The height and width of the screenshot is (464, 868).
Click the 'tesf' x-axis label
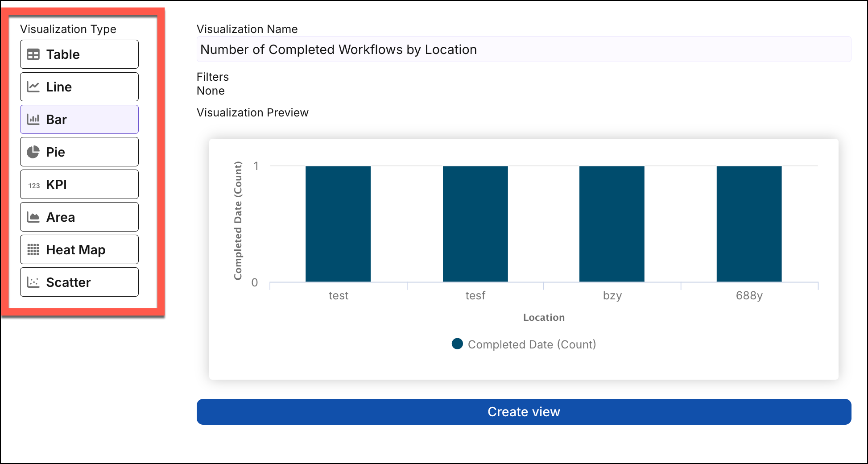tap(475, 295)
